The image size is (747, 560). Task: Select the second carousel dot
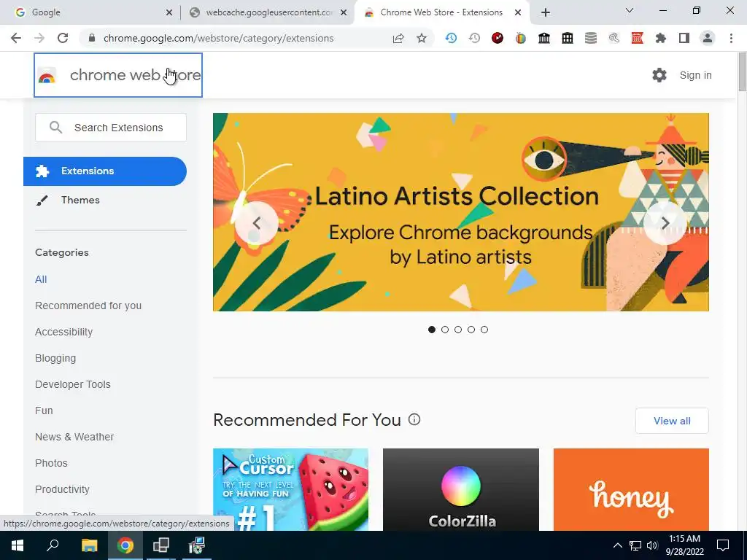pos(445,330)
